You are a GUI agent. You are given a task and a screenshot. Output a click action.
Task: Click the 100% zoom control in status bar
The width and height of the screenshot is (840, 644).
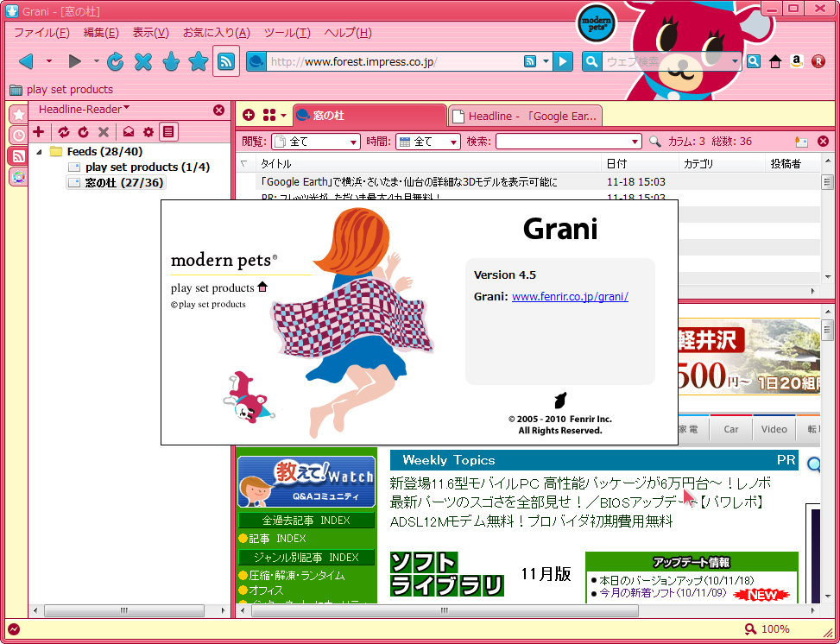(767, 629)
